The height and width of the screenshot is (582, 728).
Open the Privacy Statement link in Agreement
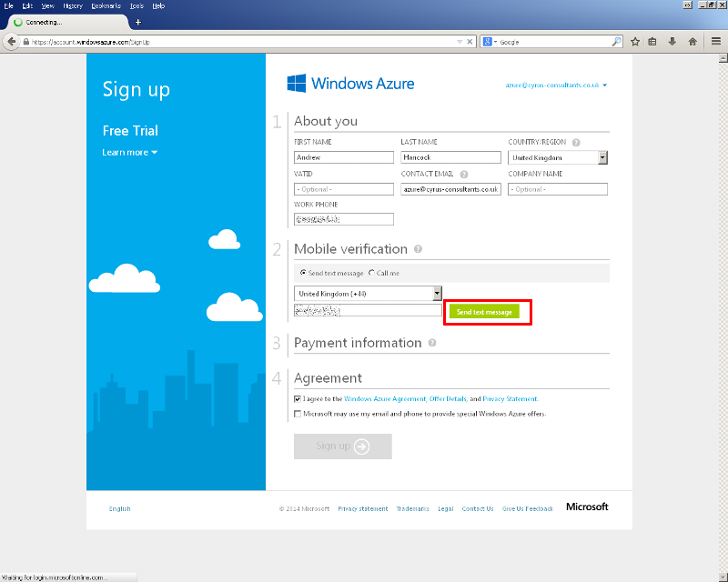pyautogui.click(x=510, y=399)
